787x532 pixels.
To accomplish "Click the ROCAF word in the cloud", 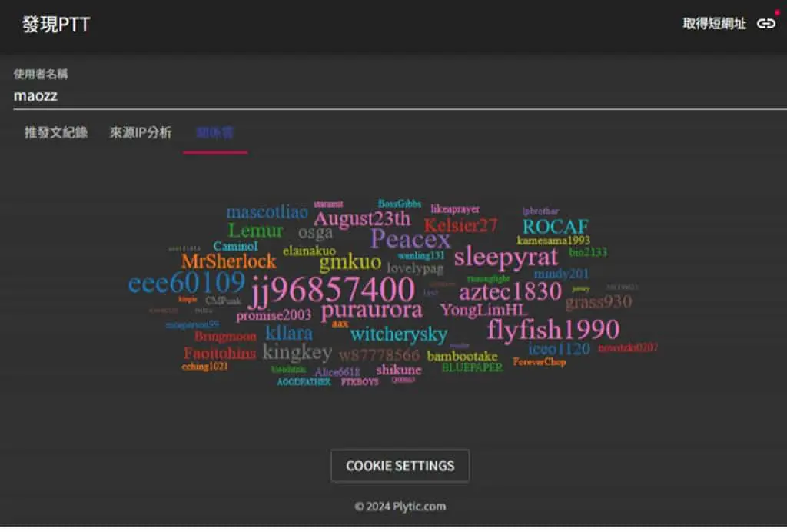I will pos(556,227).
